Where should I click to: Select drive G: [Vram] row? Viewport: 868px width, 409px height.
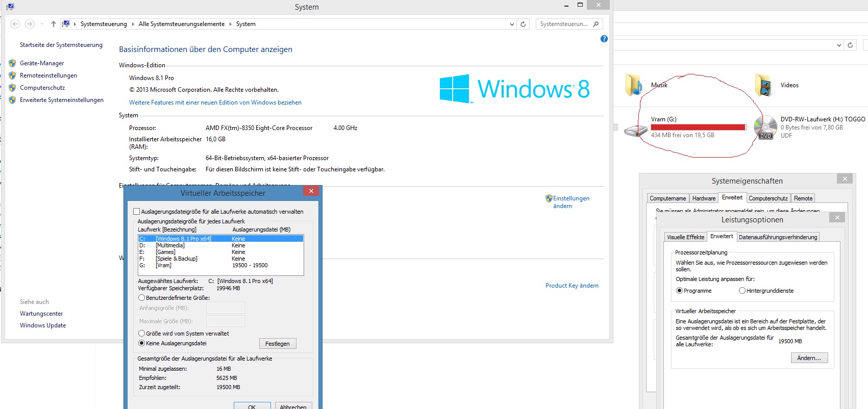221,265
